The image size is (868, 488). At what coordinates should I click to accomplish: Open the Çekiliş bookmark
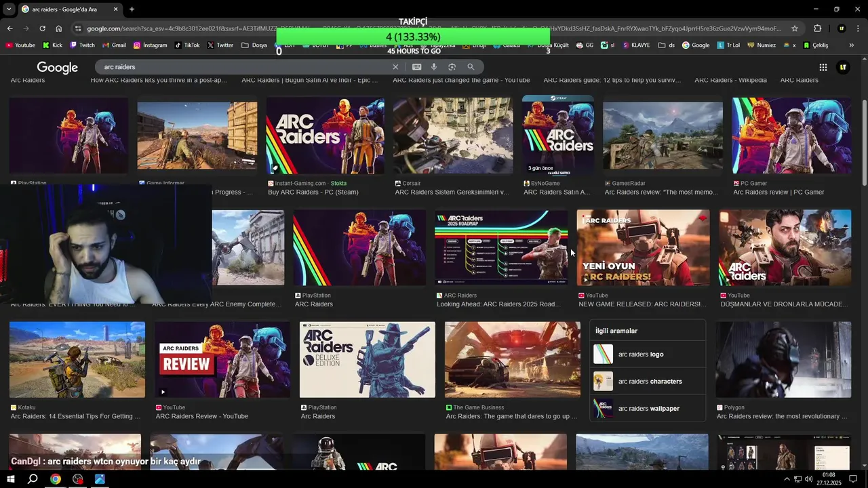816,45
